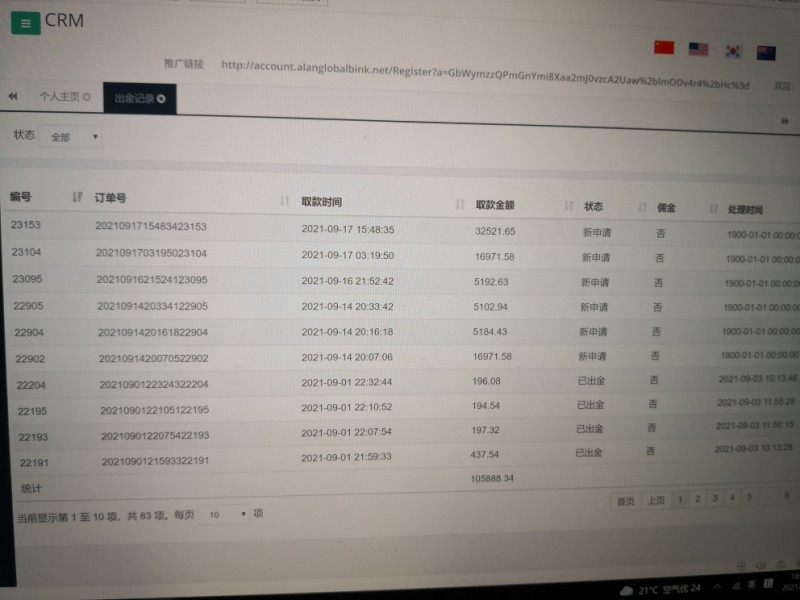The width and height of the screenshot is (800, 600).
Task: Click amount 5102.94
Action: 490,307
